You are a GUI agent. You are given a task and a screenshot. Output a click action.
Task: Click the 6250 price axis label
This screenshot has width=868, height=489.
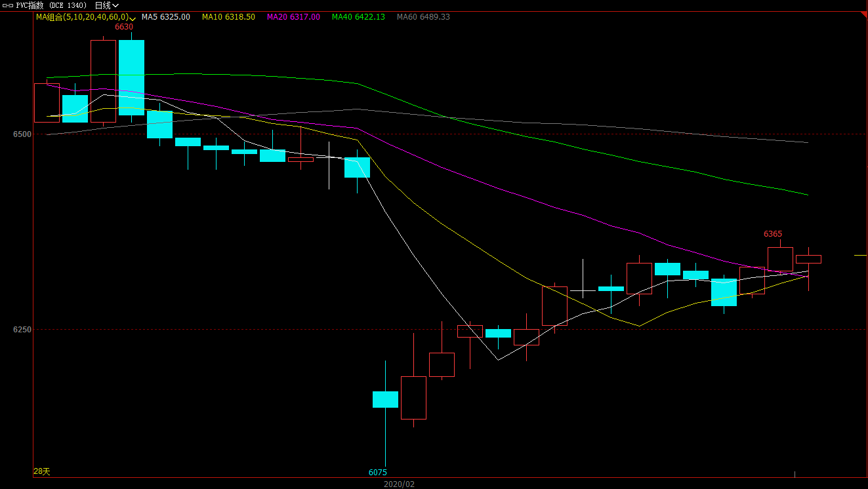pos(22,330)
